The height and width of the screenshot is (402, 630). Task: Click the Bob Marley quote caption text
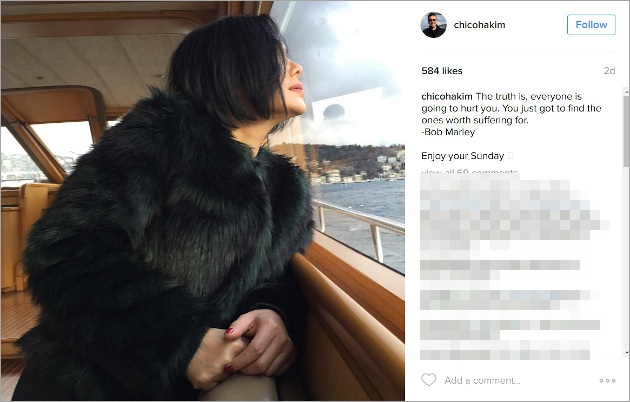[x=511, y=114]
